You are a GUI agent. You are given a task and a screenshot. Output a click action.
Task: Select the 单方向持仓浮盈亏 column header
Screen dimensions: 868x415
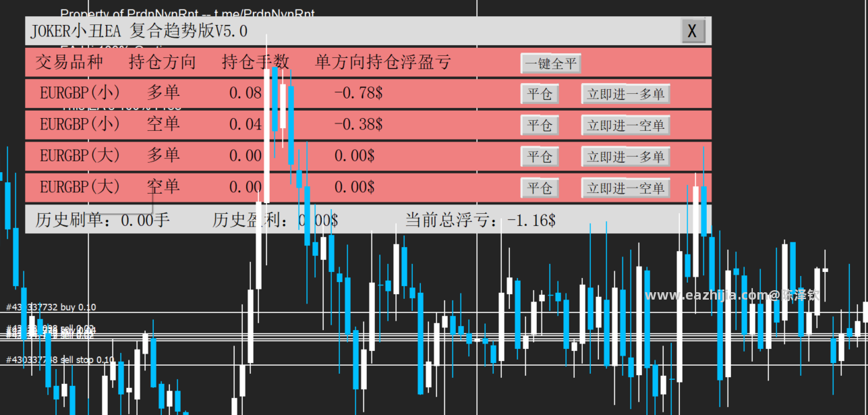pos(383,63)
